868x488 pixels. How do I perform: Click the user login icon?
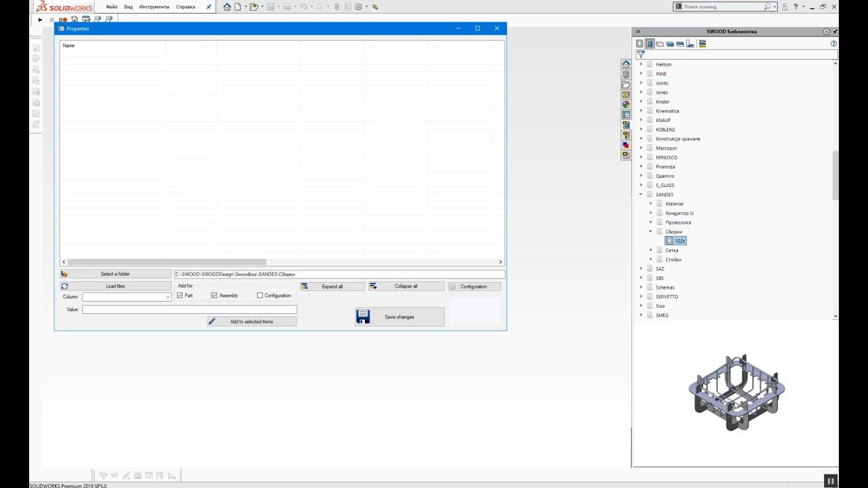pos(785,7)
